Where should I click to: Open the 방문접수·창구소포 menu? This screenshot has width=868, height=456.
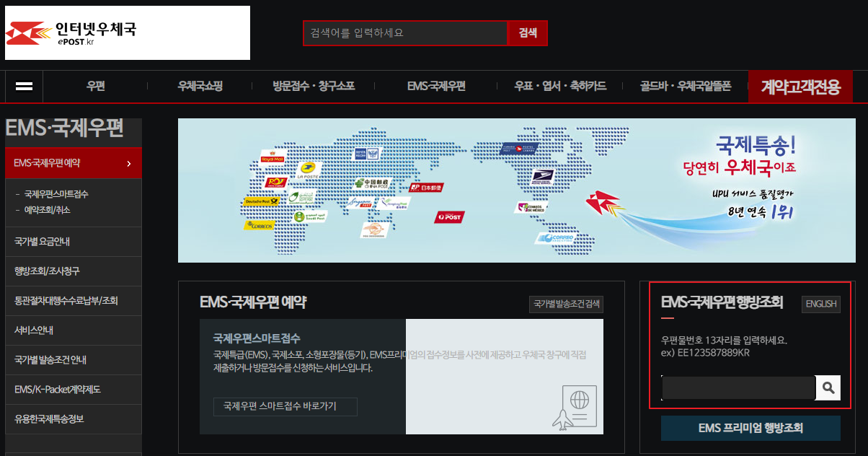coord(314,87)
